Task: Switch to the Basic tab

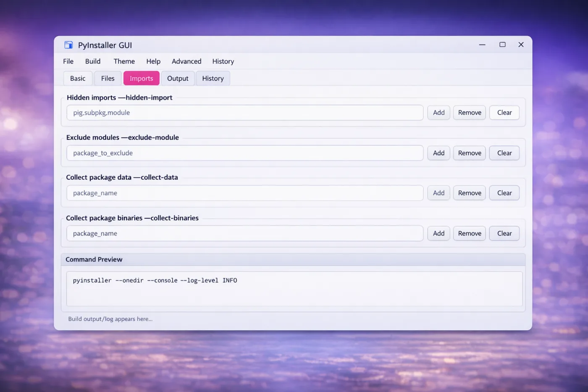Action: click(x=77, y=78)
